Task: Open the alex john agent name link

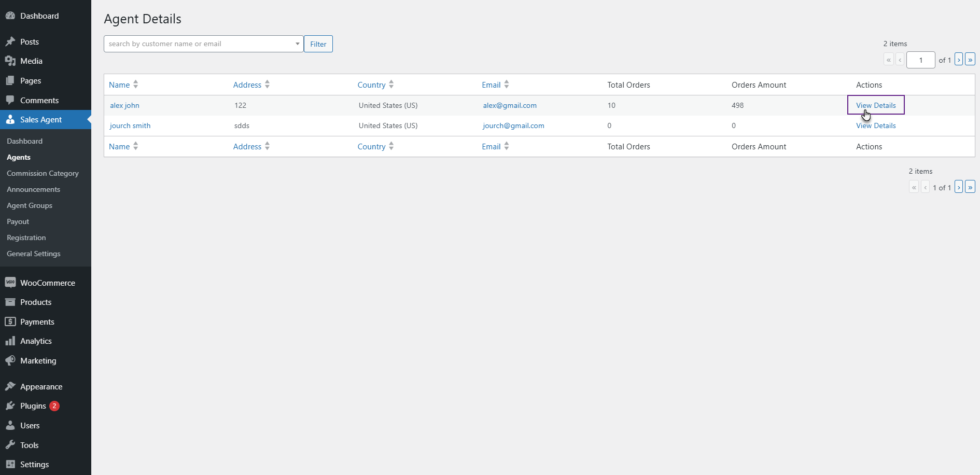Action: pos(124,105)
